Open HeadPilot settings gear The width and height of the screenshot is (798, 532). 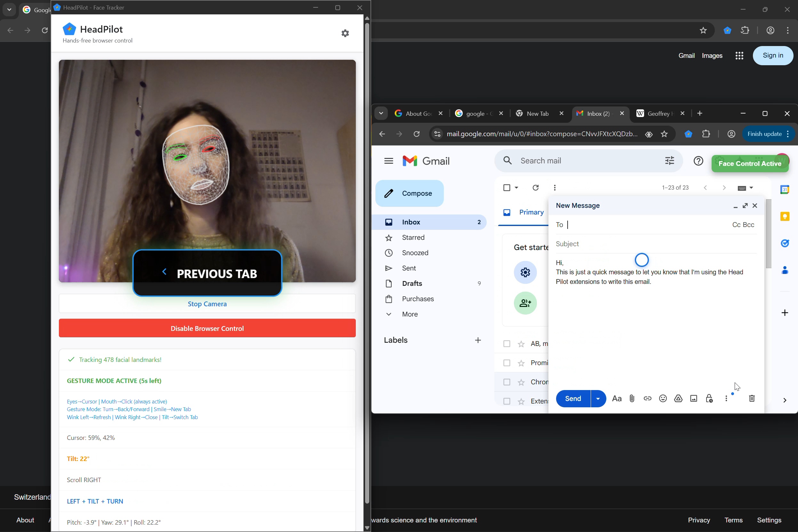tap(345, 33)
